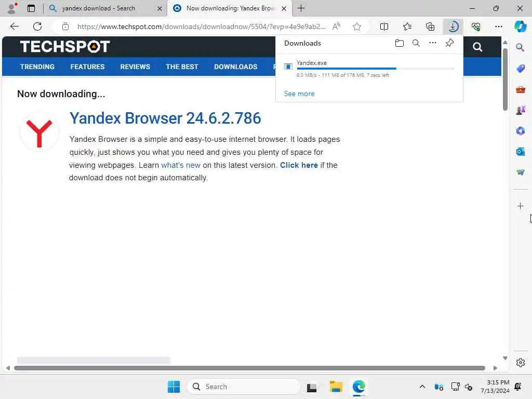This screenshot has width=532, height=399.
Task: Open sidebar Tools briefcase icon
Action: [520, 89]
